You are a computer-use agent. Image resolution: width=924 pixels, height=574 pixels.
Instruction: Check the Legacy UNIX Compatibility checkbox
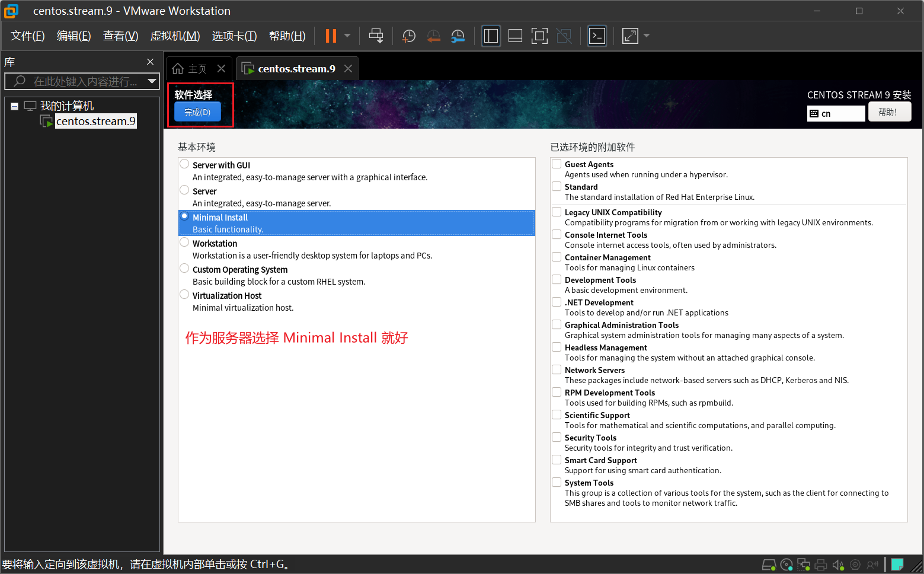tap(557, 212)
